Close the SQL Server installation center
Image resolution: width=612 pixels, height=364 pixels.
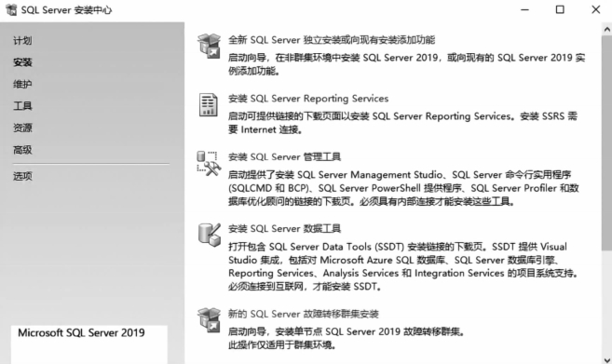595,9
